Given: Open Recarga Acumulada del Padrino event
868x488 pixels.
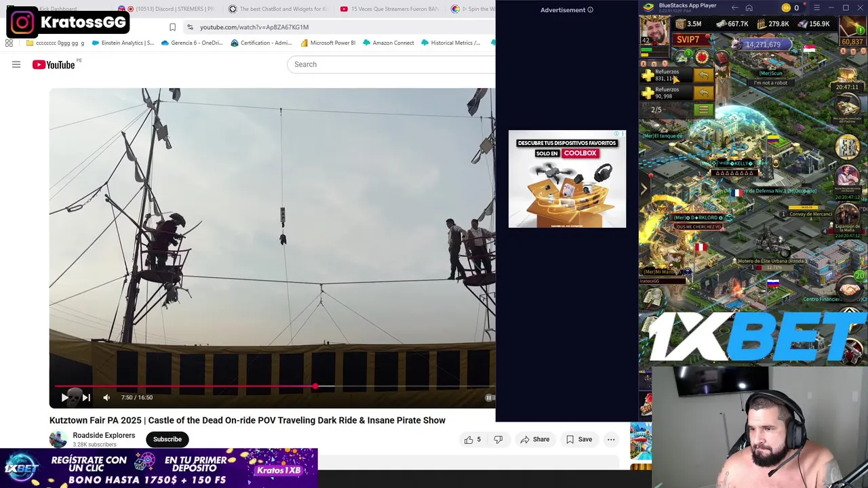Looking at the screenshot, I should click(x=848, y=108).
